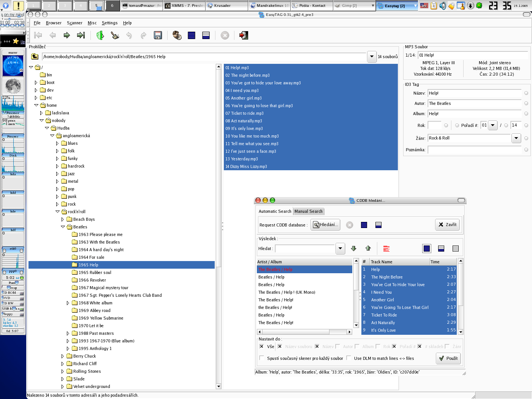Open the directory path dropdown arrow
The width and height of the screenshot is (532, 399).
click(372, 57)
